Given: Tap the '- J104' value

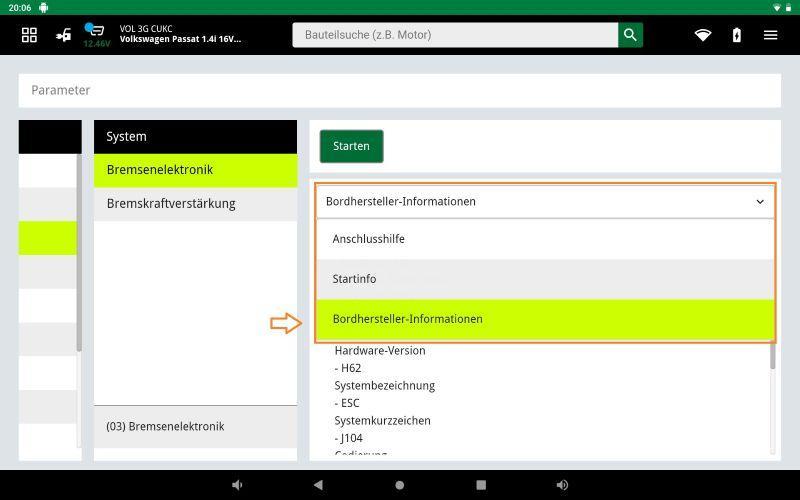Looking at the screenshot, I should pos(348,438).
